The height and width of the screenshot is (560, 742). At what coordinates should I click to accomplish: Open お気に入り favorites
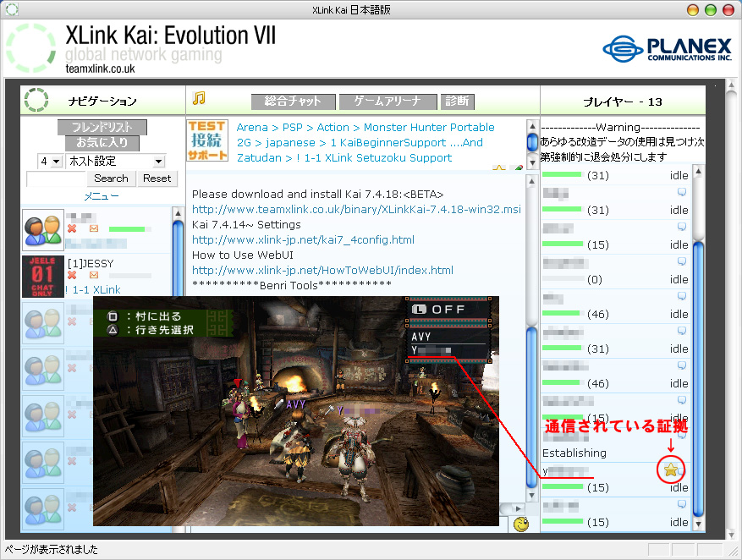[102, 142]
